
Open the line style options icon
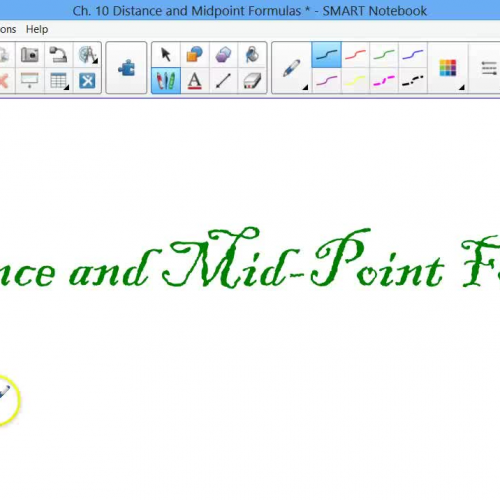coord(489,68)
